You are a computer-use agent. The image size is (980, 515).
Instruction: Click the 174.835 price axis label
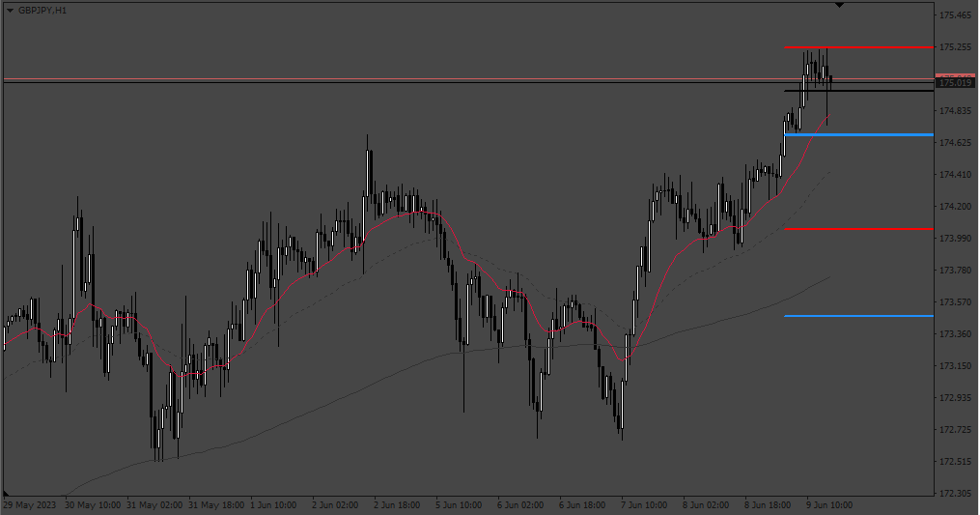click(956, 111)
